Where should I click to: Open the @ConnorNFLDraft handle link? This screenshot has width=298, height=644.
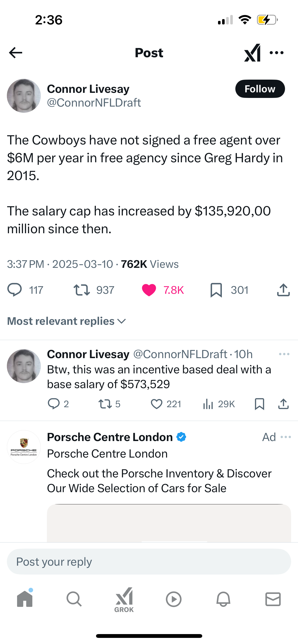(x=94, y=103)
